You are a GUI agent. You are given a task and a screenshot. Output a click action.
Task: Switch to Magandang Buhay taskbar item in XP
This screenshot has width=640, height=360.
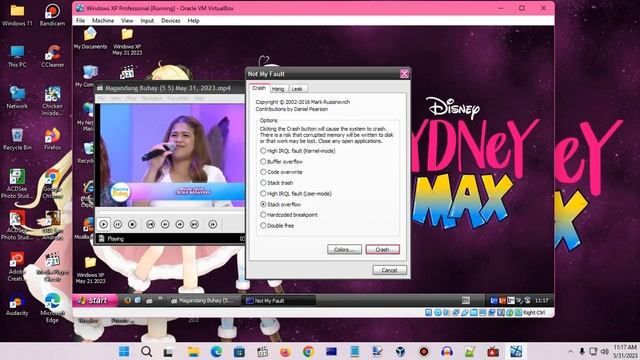202,301
